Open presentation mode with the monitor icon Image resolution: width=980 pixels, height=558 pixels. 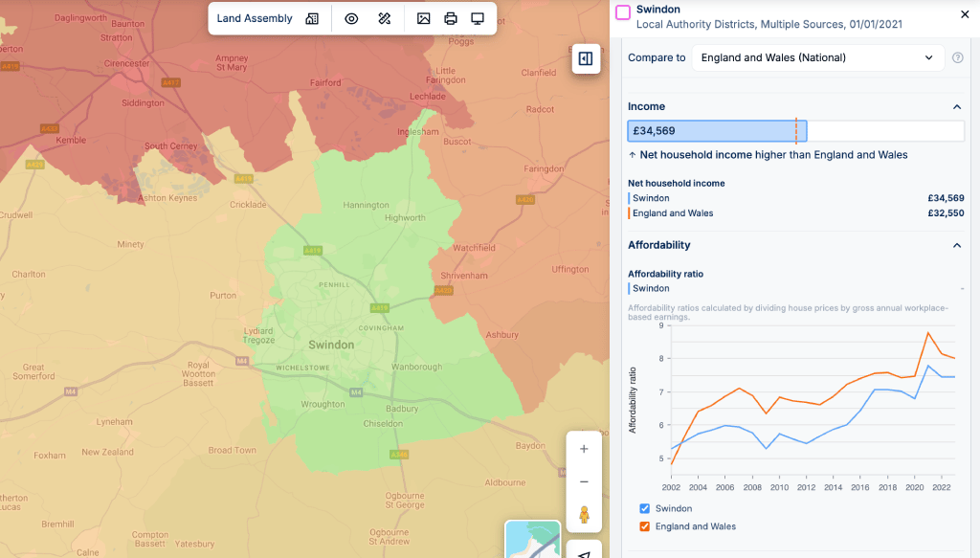point(478,18)
